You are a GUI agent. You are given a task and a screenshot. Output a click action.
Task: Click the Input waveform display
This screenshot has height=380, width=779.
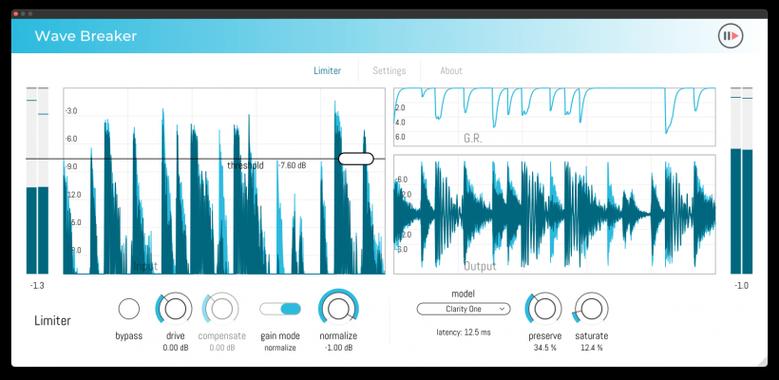pyautogui.click(x=224, y=181)
